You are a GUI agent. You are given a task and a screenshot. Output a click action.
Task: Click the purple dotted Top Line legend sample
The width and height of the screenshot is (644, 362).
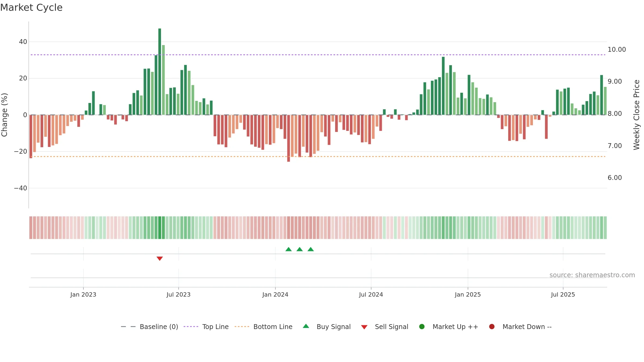pyautogui.click(x=191, y=327)
